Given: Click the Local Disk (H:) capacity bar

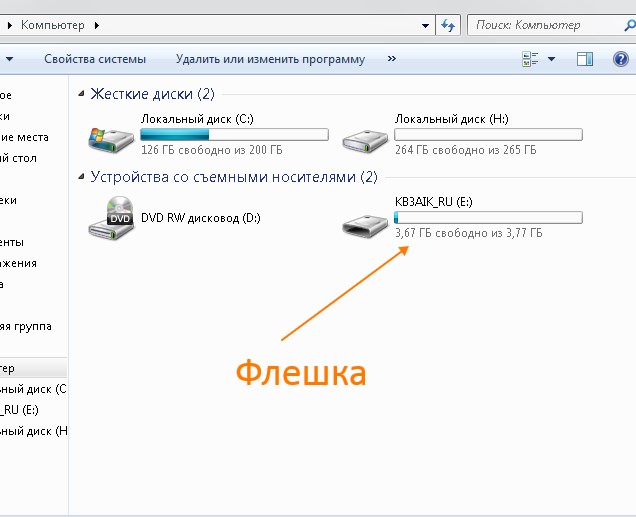Looking at the screenshot, I should (488, 134).
